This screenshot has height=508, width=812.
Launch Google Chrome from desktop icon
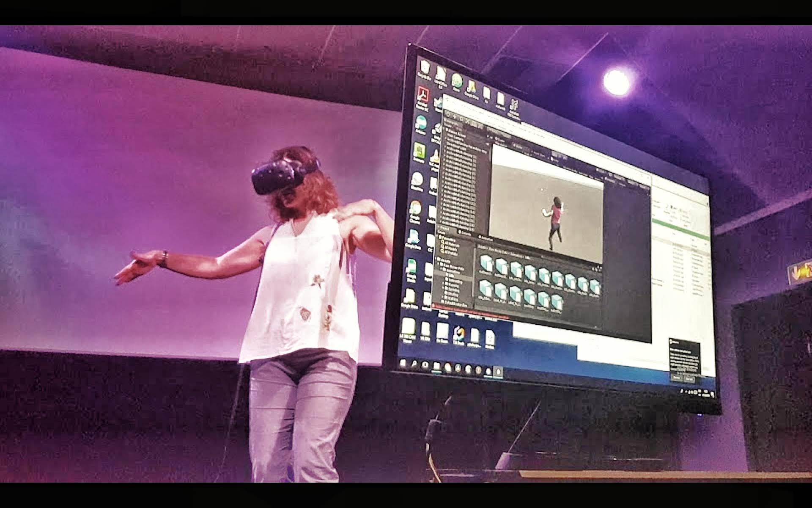point(415,207)
